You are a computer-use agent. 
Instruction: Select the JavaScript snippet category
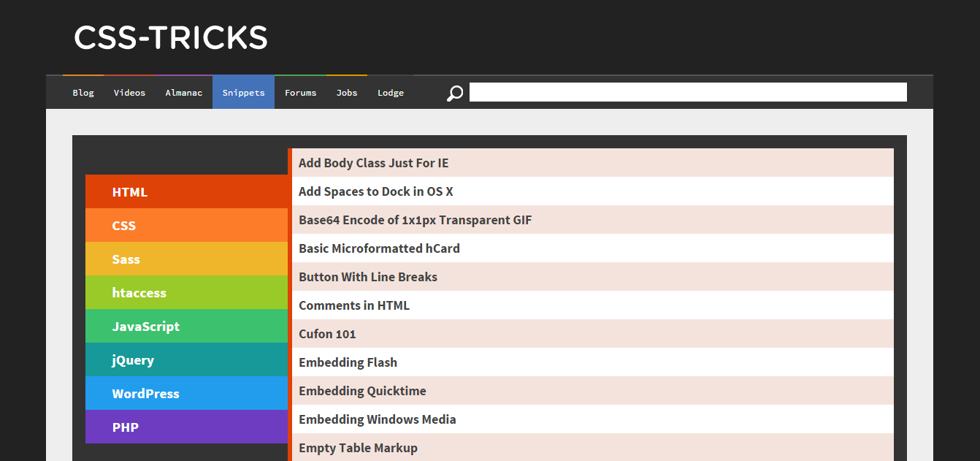186,326
